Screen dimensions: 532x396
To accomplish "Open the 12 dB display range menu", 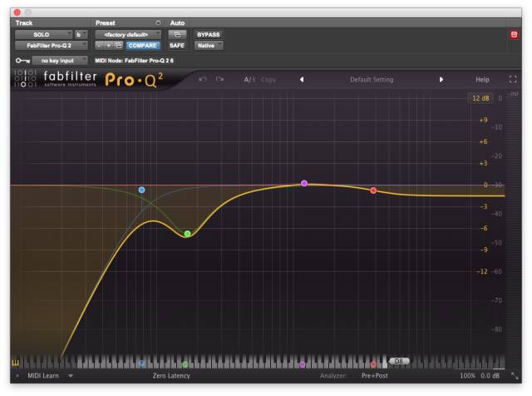I will (x=480, y=98).
